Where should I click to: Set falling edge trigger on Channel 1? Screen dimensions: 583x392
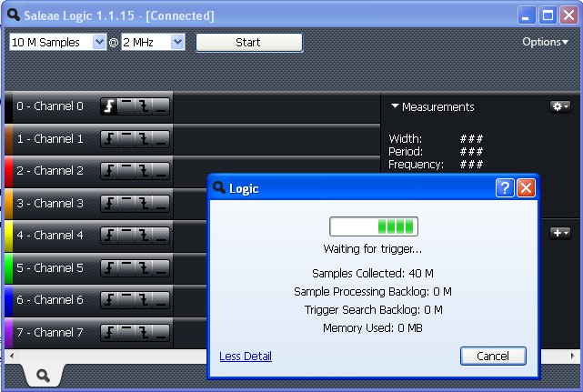(144, 139)
